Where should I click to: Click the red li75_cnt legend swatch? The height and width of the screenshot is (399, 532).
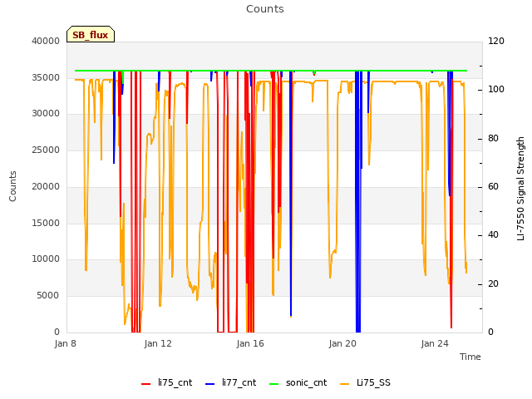pos(146,384)
